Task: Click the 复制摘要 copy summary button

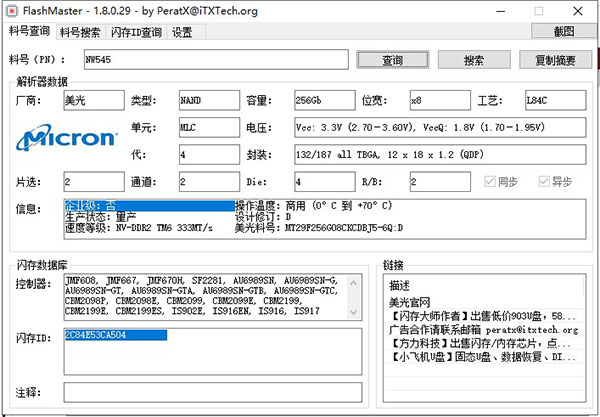Action: click(555, 60)
